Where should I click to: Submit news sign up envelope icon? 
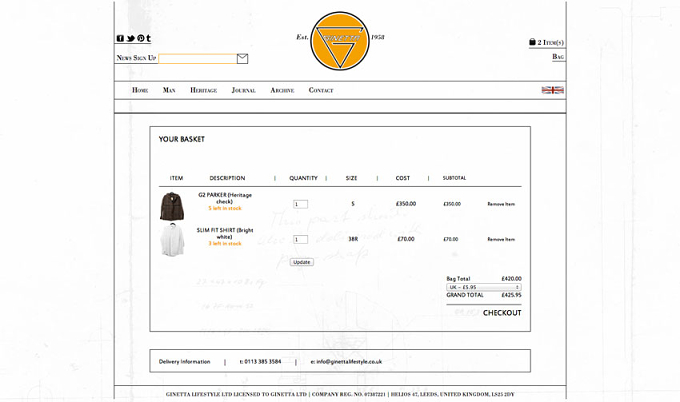(x=242, y=59)
